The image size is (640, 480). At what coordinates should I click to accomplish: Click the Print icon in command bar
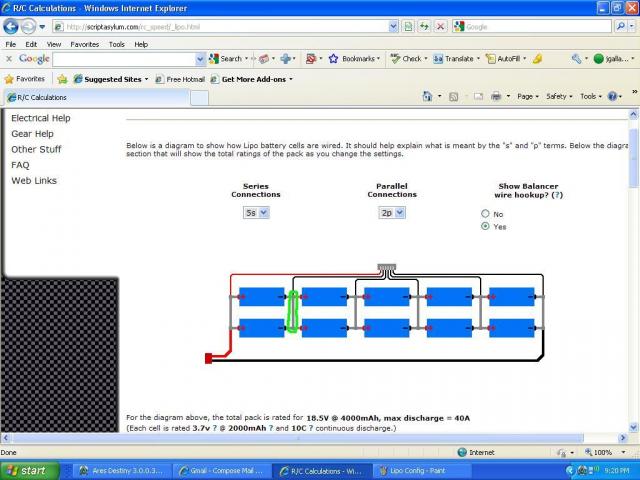[496, 97]
